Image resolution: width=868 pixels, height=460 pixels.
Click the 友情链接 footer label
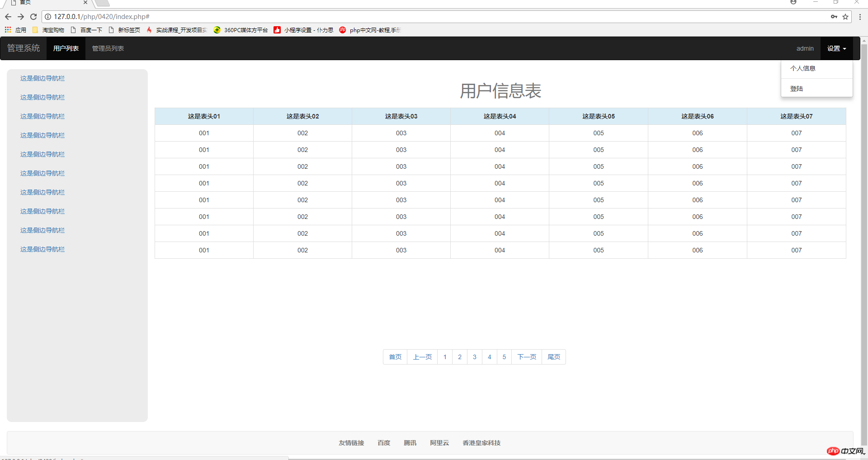pyautogui.click(x=351, y=443)
